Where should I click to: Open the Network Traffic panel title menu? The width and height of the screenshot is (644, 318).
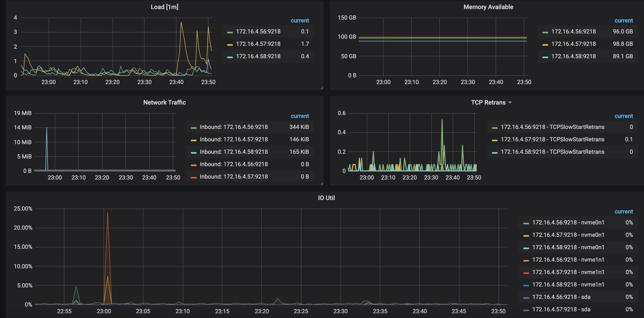click(x=164, y=103)
